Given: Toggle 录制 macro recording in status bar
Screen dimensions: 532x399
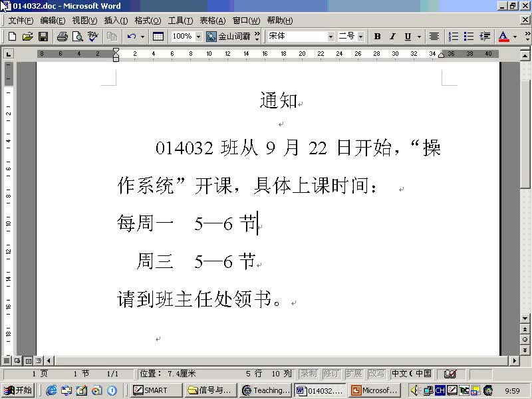Looking at the screenshot, I should pyautogui.click(x=309, y=374).
